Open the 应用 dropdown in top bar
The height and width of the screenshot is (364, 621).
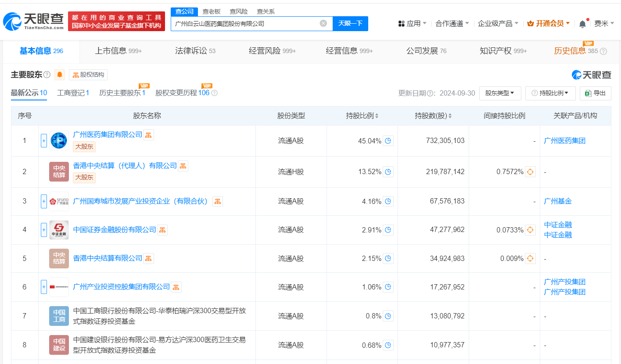click(x=413, y=24)
